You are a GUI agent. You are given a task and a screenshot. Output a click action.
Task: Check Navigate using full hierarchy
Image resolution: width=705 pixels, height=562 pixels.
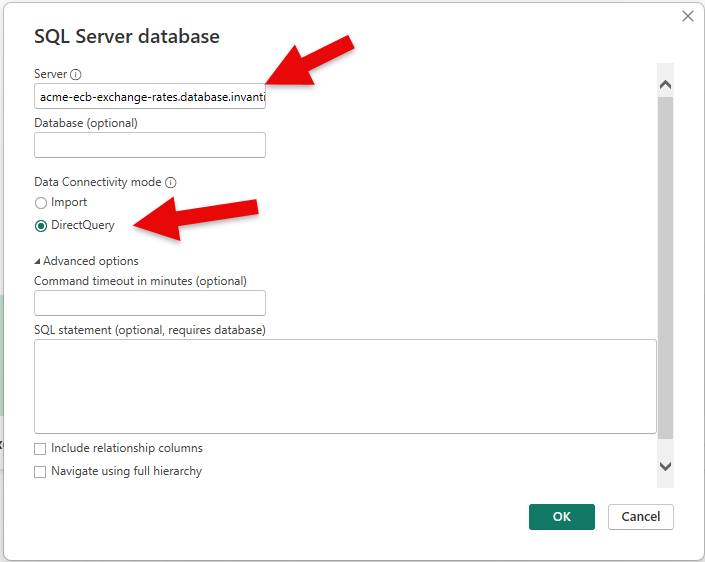tap(41, 471)
